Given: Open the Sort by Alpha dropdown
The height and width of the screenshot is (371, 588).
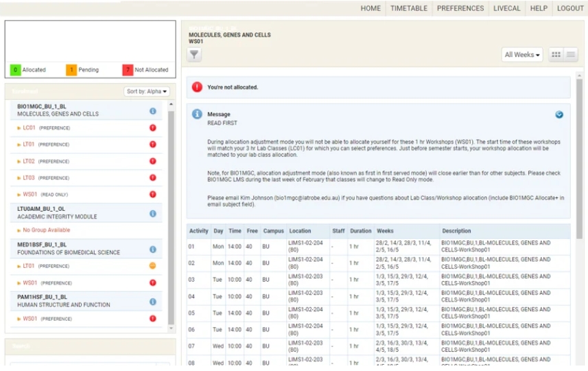Looking at the screenshot, I should (147, 91).
